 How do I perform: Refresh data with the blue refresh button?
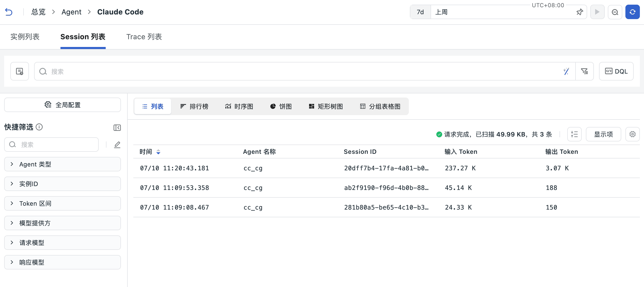click(632, 12)
